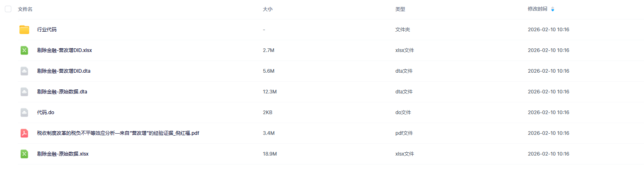Image resolution: width=644 pixels, height=171 pixels.
Task: Open the 税收制度改革 PDF file name
Action: click(118, 133)
